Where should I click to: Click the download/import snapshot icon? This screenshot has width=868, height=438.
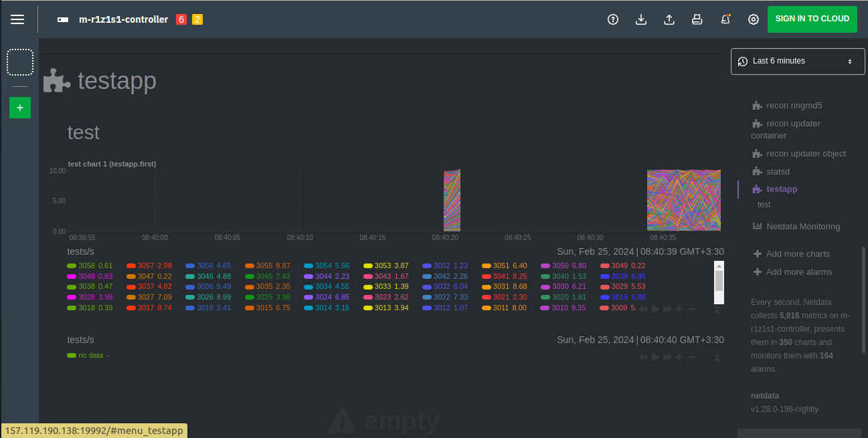640,19
